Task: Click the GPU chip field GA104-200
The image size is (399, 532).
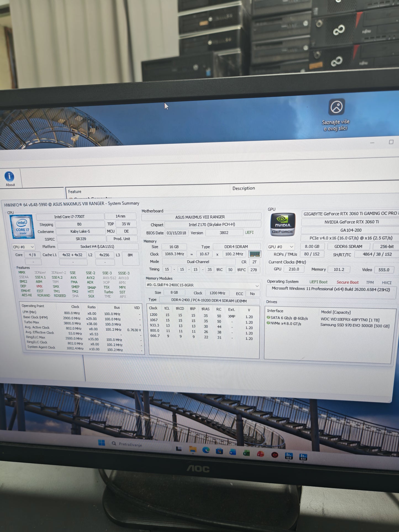Action: pyautogui.click(x=350, y=230)
